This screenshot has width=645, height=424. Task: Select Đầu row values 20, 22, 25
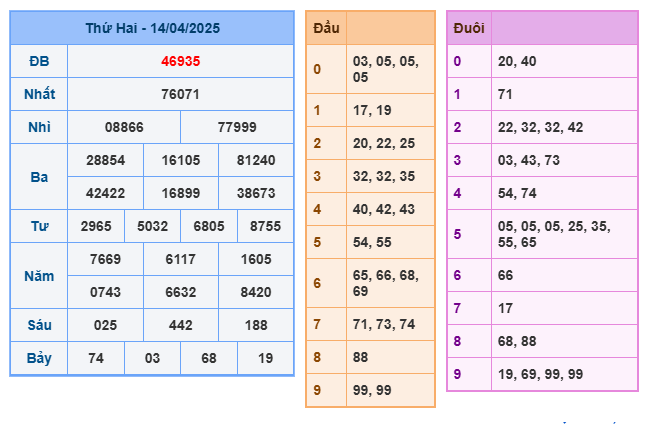384,143
